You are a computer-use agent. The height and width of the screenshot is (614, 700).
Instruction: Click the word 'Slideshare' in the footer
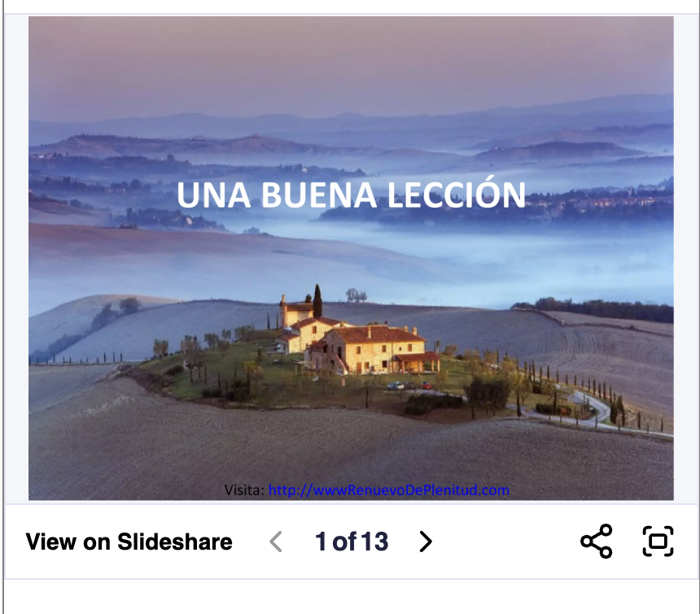[174, 542]
